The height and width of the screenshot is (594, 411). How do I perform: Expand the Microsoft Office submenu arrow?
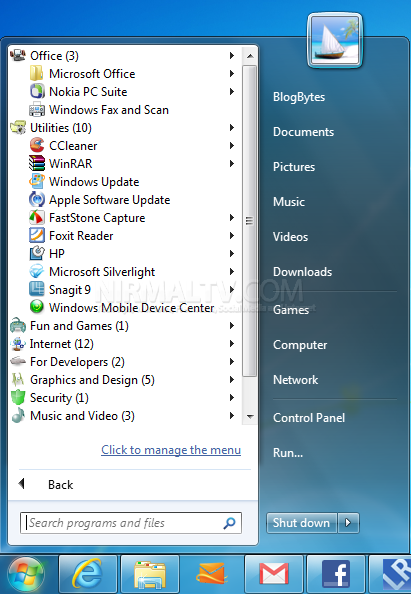231,73
